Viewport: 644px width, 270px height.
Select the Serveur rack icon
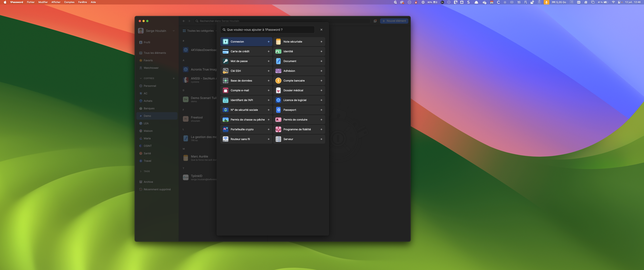[278, 139]
